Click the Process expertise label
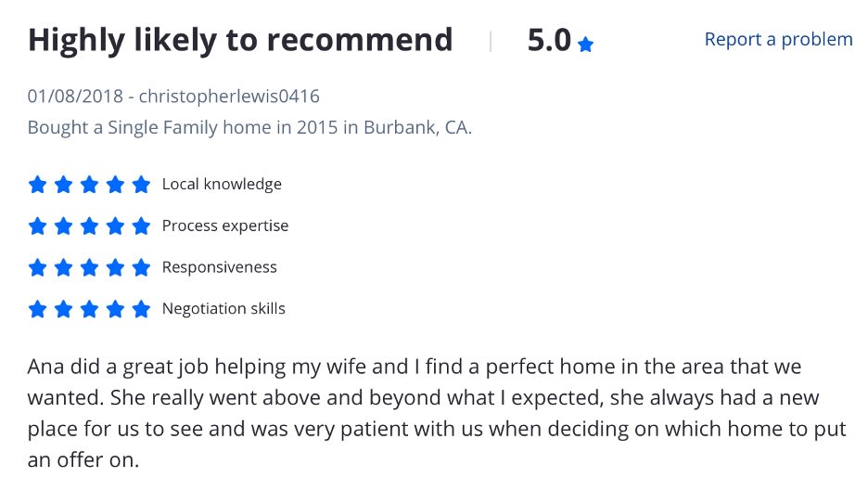 point(225,226)
